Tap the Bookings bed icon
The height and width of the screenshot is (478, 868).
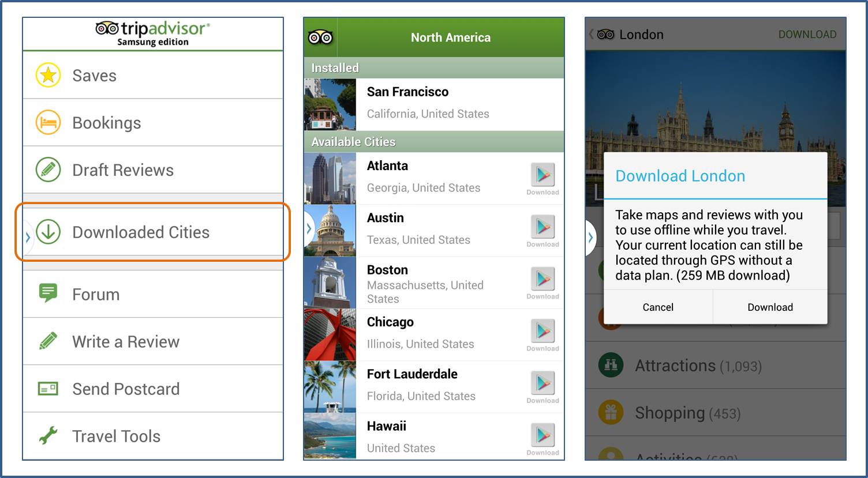click(x=48, y=123)
